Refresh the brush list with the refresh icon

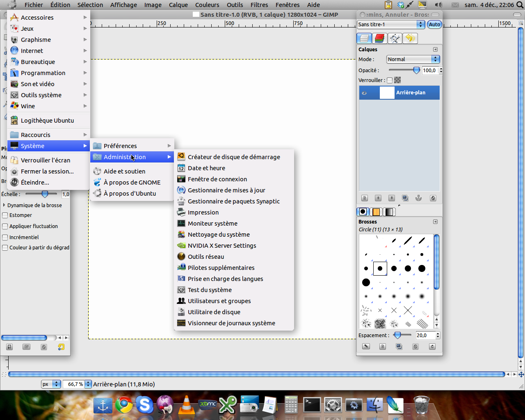tap(431, 346)
